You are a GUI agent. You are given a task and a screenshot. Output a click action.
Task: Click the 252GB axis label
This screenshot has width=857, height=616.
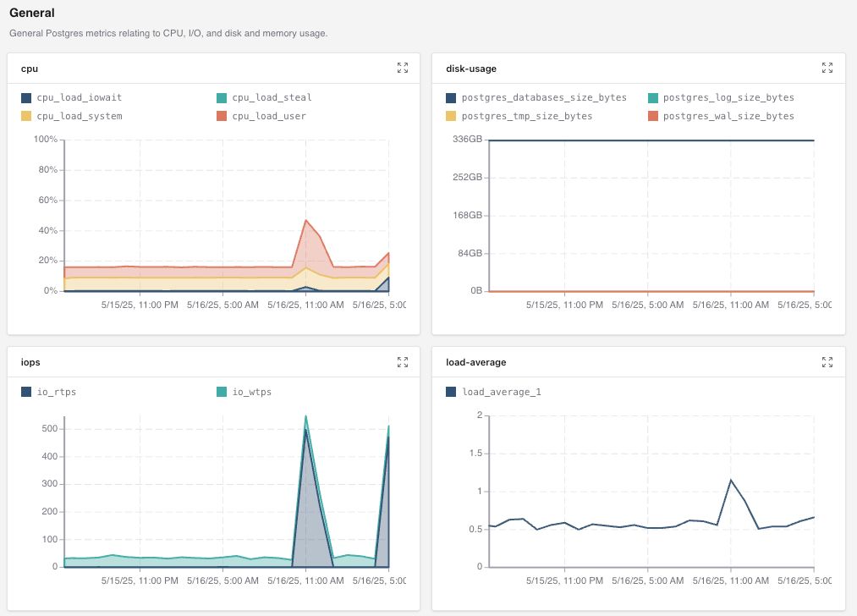(x=467, y=177)
